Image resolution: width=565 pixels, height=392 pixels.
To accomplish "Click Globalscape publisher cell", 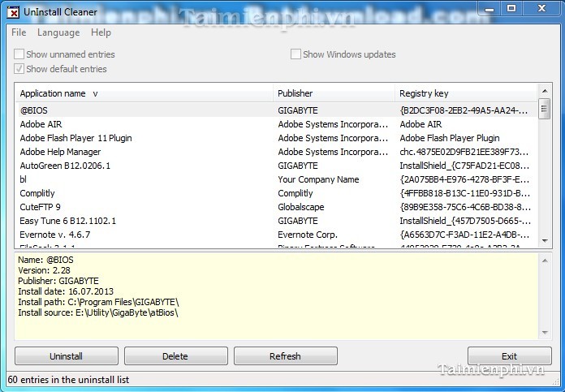I will tap(301, 207).
